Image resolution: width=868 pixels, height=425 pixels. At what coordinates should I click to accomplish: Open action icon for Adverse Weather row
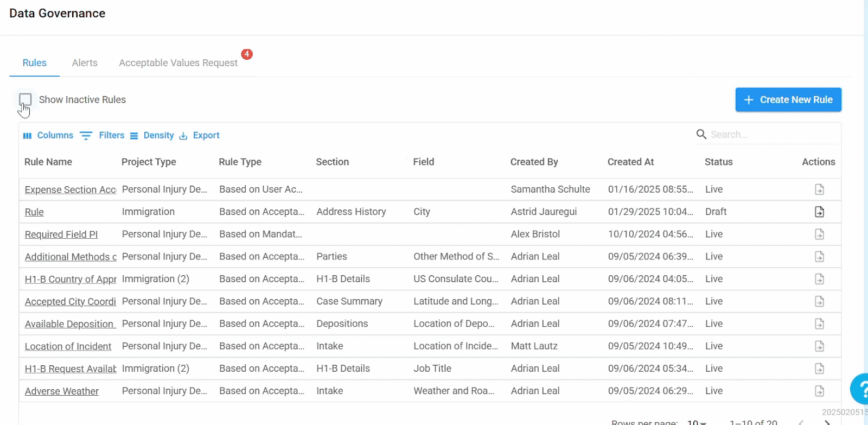point(819,391)
